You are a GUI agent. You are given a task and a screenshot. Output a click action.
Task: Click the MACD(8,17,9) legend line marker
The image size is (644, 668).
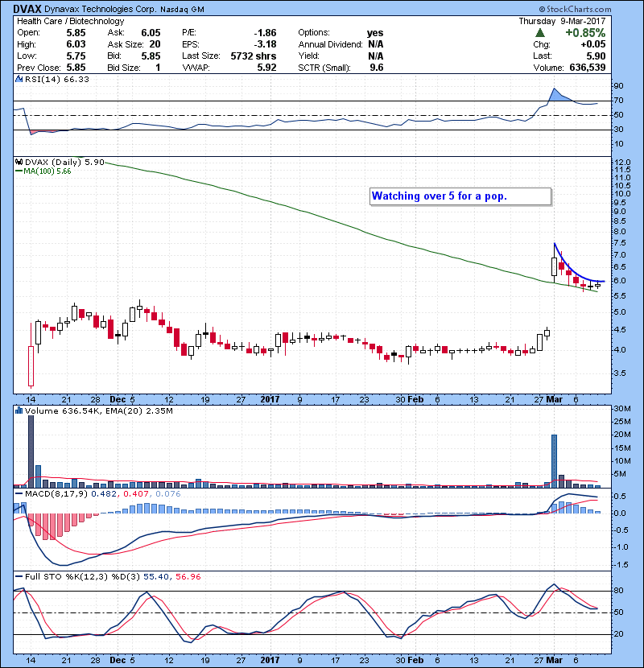point(19,494)
